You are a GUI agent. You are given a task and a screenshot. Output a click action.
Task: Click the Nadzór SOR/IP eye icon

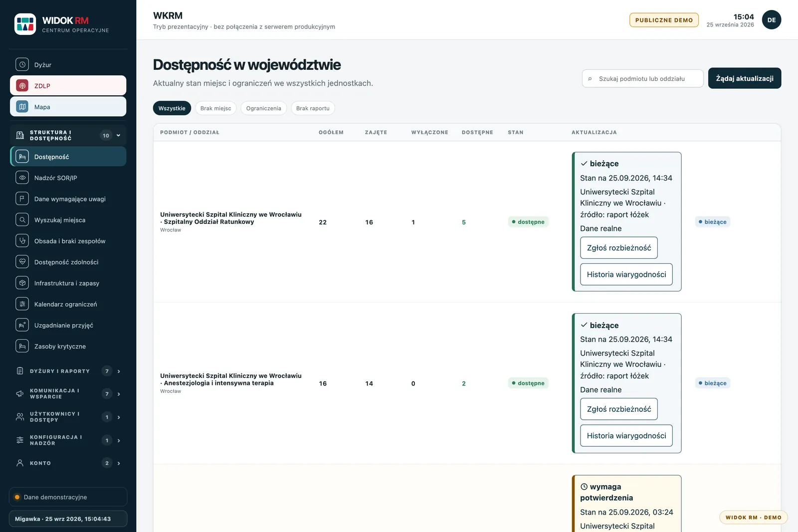pos(22,177)
